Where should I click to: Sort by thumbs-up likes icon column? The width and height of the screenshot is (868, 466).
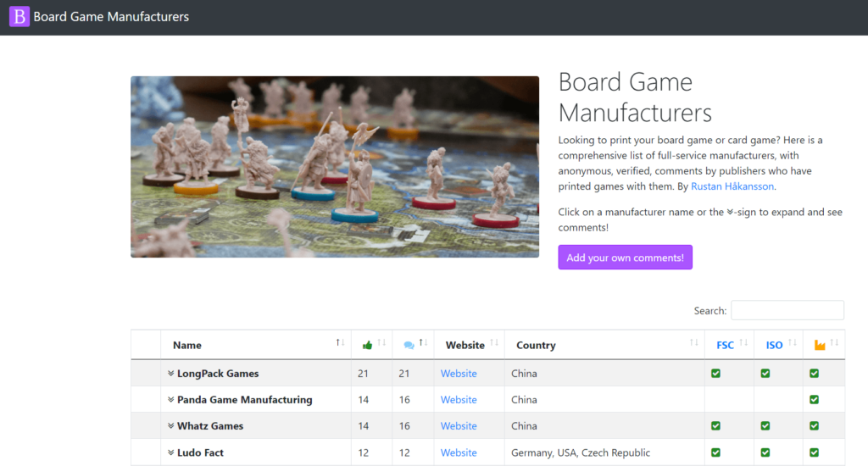(x=371, y=345)
